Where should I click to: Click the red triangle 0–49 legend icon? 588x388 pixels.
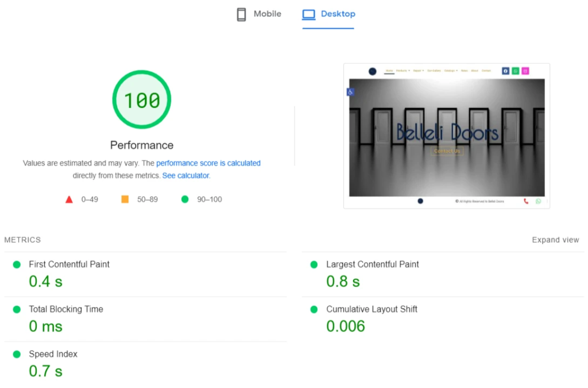point(69,199)
